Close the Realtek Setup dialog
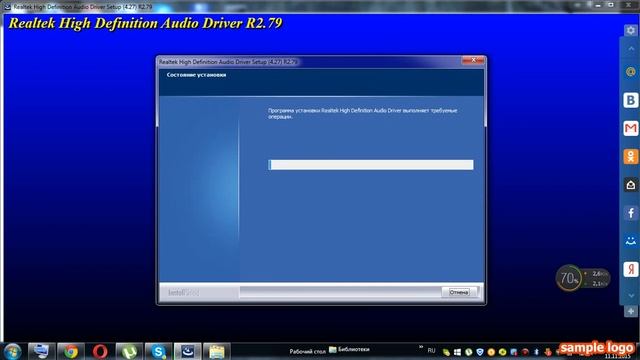Screen dimensions: 640x360 coord(473,60)
